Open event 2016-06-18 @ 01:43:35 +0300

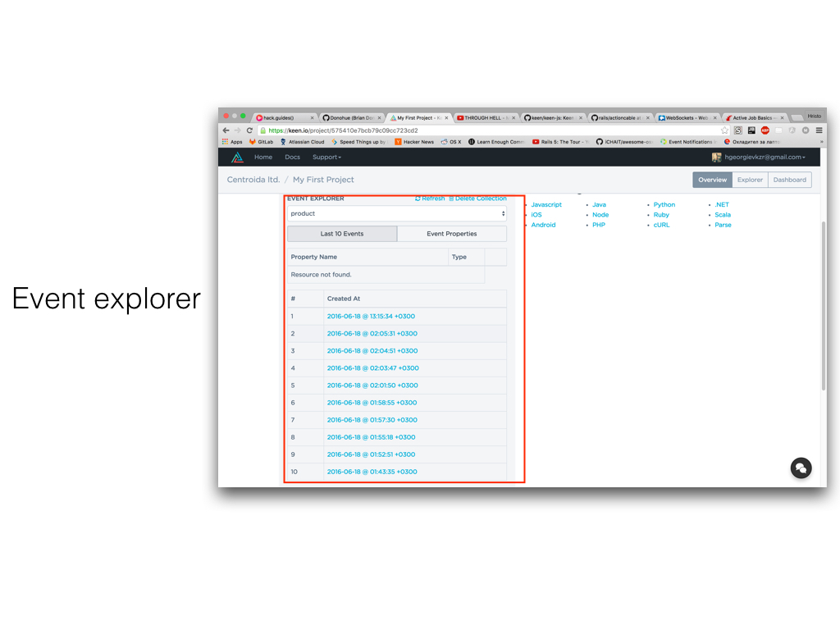[x=372, y=472]
